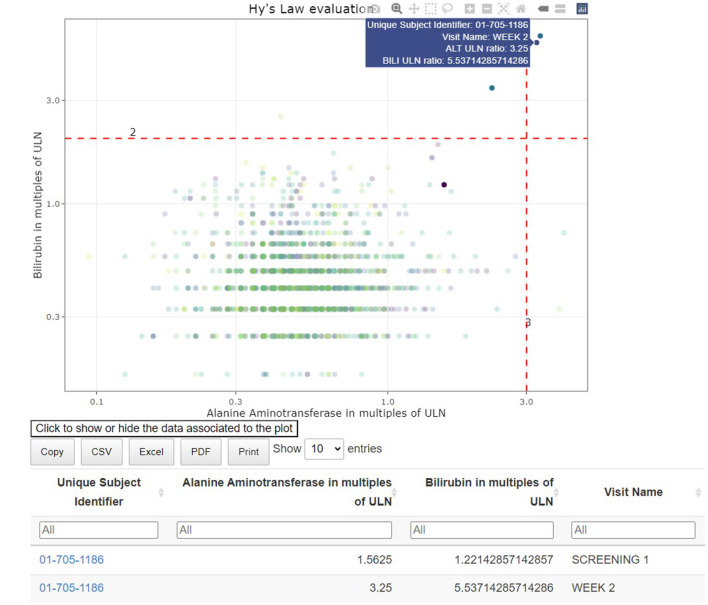Focus the Visit Name filter field
Image resolution: width=708 pixels, height=605 pixels.
click(x=633, y=530)
